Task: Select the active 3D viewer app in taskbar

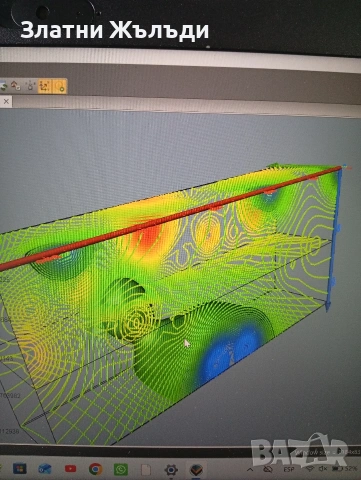Action: [x=196, y=470]
